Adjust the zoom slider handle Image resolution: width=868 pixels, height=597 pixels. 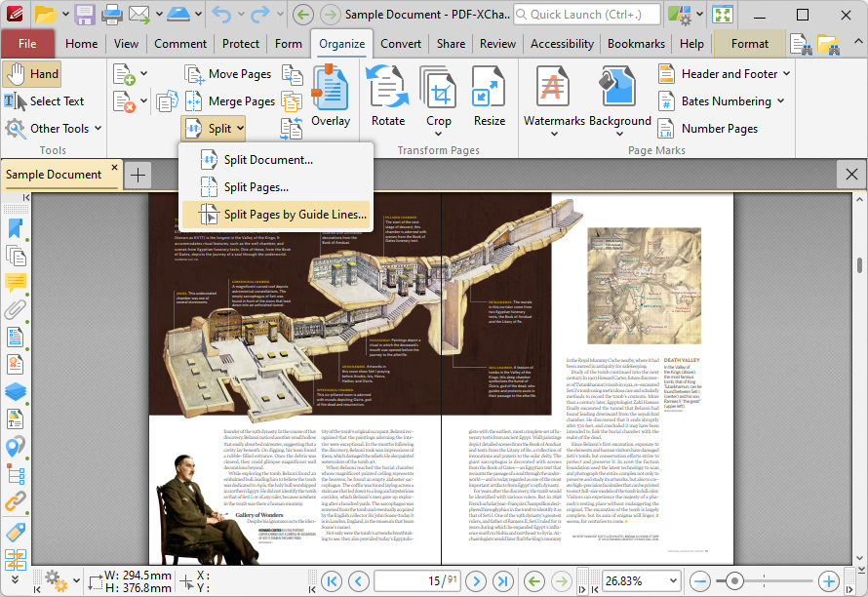tap(734, 581)
